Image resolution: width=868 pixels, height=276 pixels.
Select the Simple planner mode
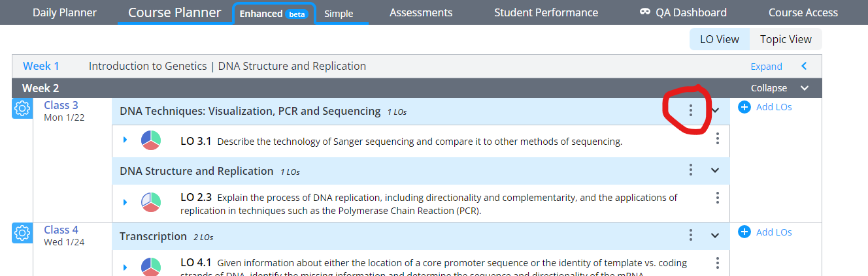[339, 14]
